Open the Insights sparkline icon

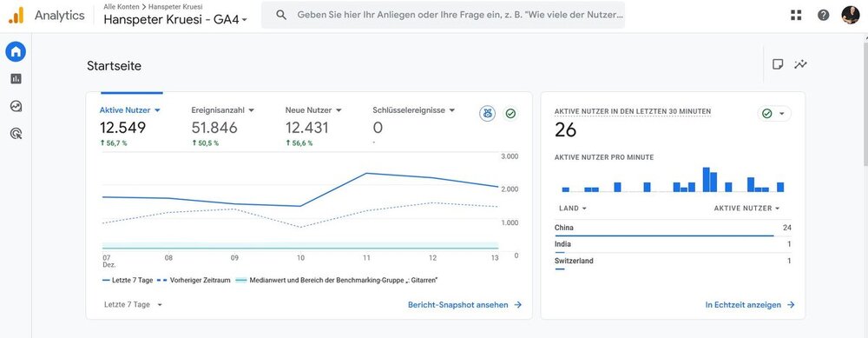pyautogui.click(x=800, y=64)
